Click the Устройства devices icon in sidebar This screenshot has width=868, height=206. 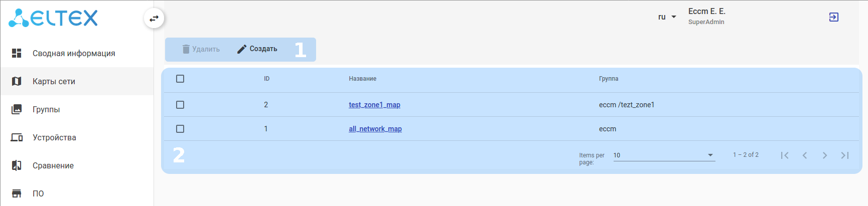[17, 137]
